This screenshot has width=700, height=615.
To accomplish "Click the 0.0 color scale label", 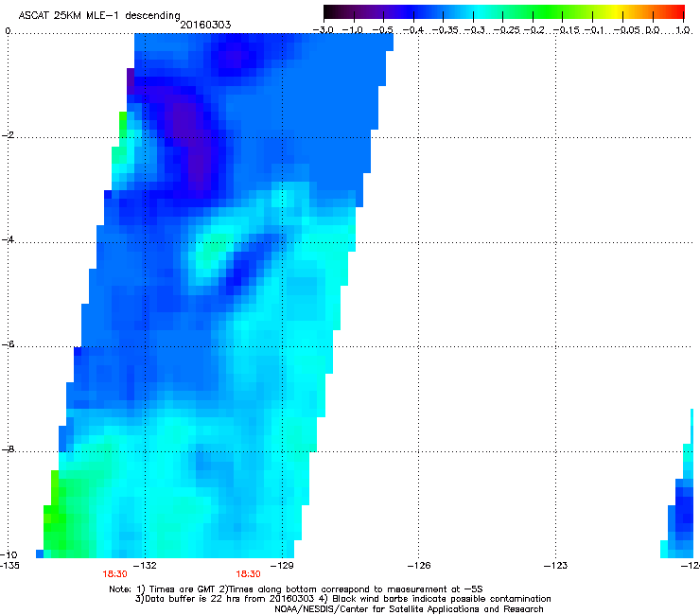I will (653, 30).
